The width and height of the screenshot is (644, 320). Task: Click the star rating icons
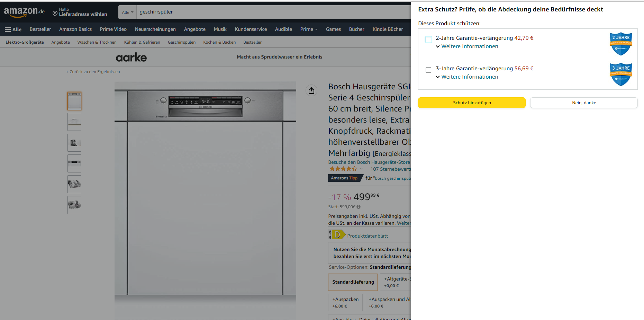tap(343, 169)
